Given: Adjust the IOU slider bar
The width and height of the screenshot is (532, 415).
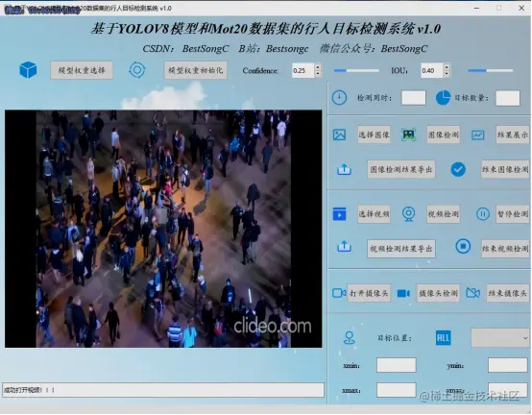Looking at the screenshot, I should pyautogui.click(x=491, y=70).
